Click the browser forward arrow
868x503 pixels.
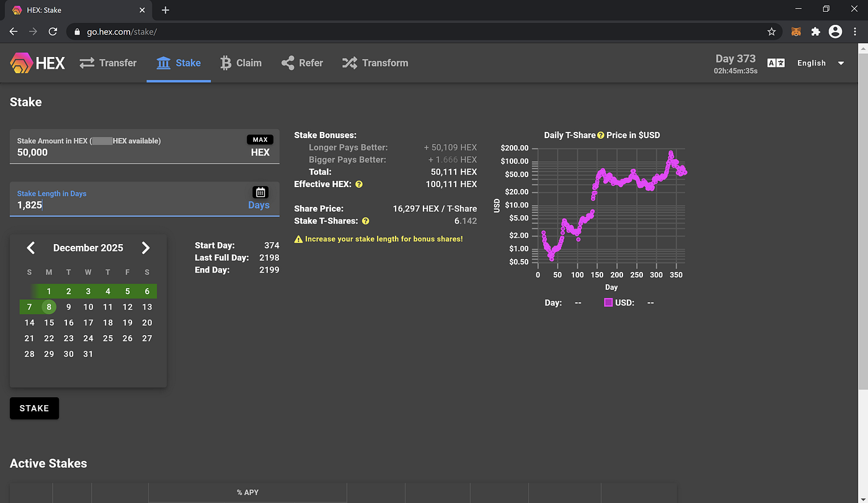[x=33, y=31]
